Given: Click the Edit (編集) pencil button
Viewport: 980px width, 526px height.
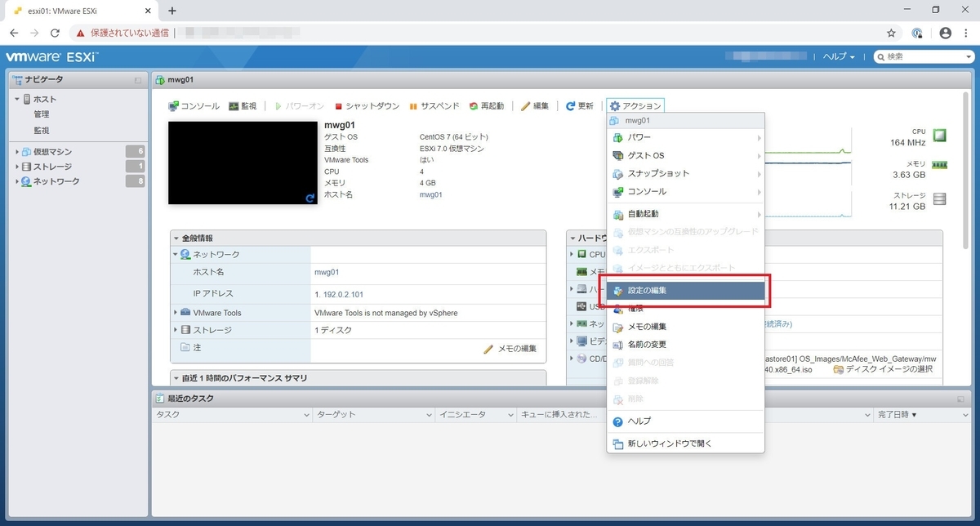Looking at the screenshot, I should [535, 106].
